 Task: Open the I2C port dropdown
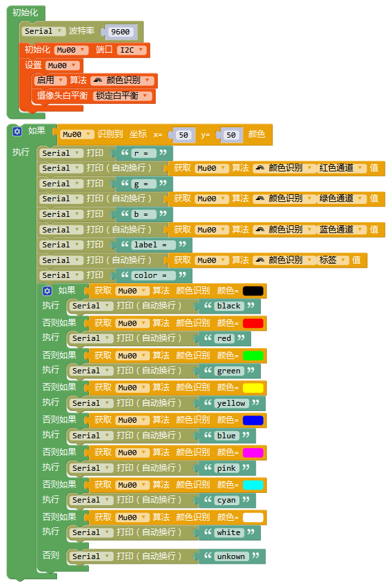[131, 50]
